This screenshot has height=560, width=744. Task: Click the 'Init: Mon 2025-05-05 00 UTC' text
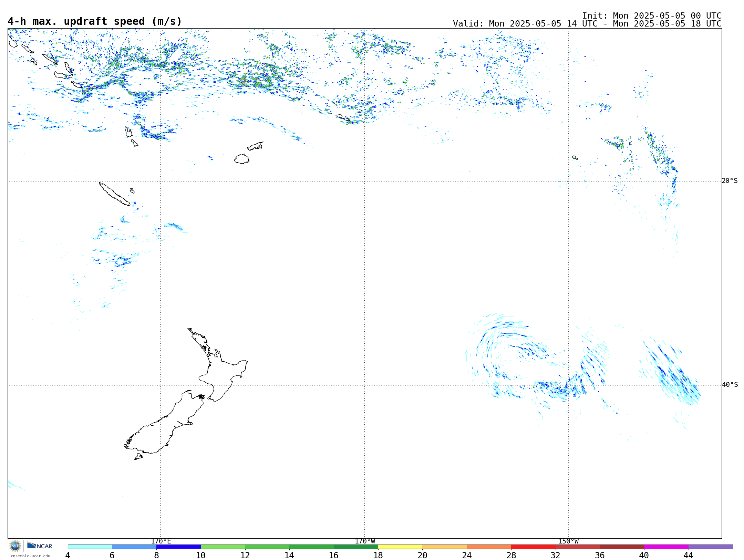click(652, 16)
